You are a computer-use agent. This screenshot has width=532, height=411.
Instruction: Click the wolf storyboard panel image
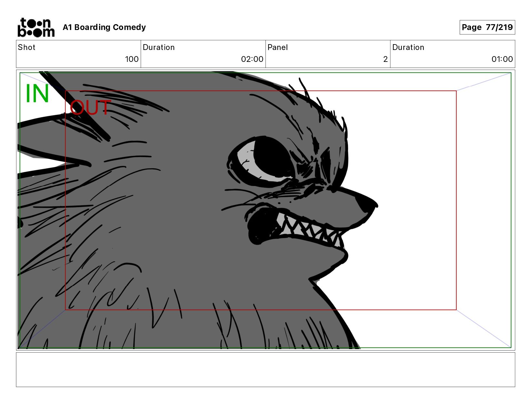(265, 210)
